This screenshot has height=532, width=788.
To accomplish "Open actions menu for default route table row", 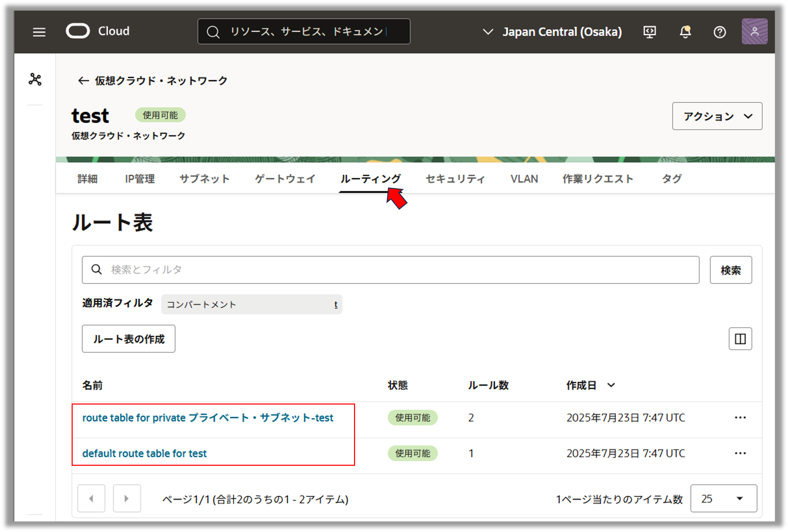I will (740, 453).
